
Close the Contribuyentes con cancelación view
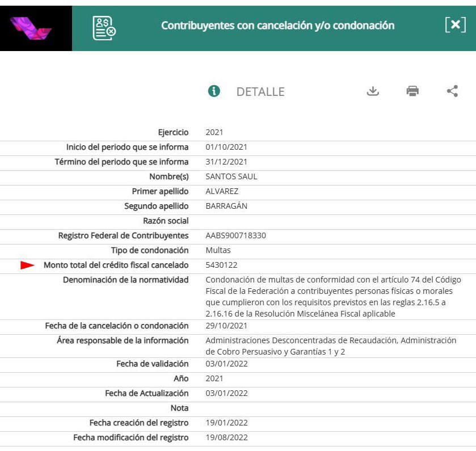click(x=455, y=24)
